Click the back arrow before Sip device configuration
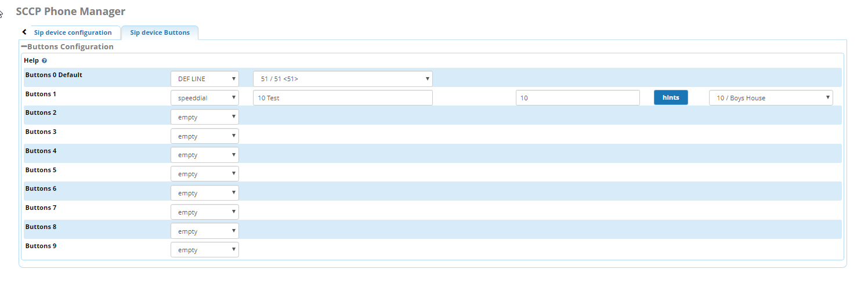Screen dimensions: 868x287 point(24,32)
